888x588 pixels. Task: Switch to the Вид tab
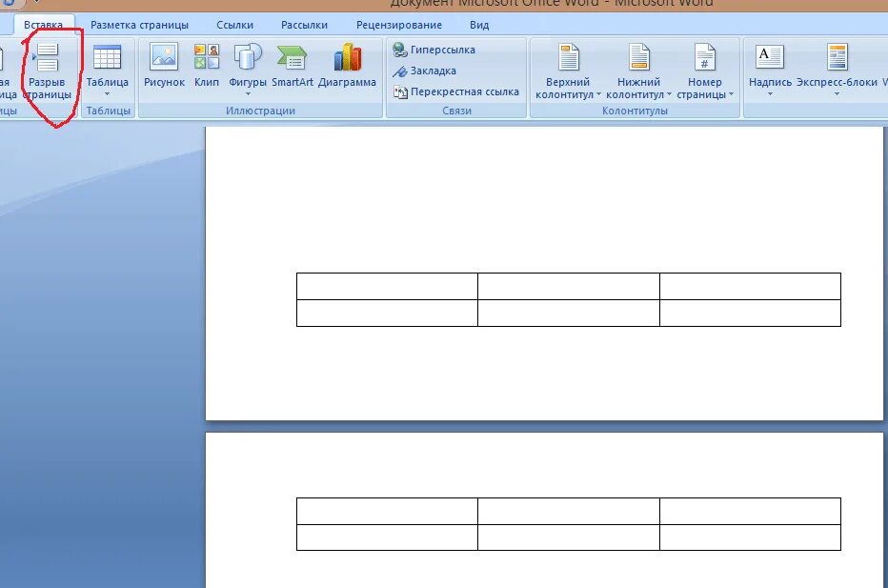click(479, 25)
